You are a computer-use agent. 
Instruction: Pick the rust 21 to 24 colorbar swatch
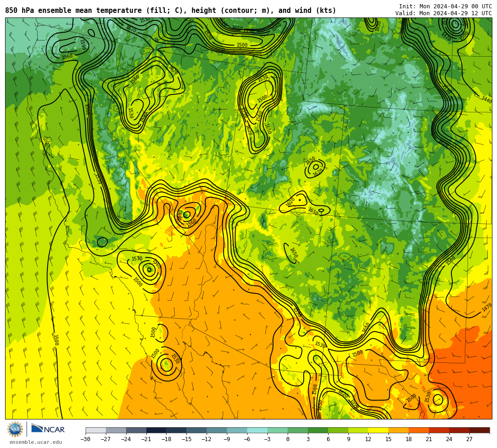[x=439, y=430]
